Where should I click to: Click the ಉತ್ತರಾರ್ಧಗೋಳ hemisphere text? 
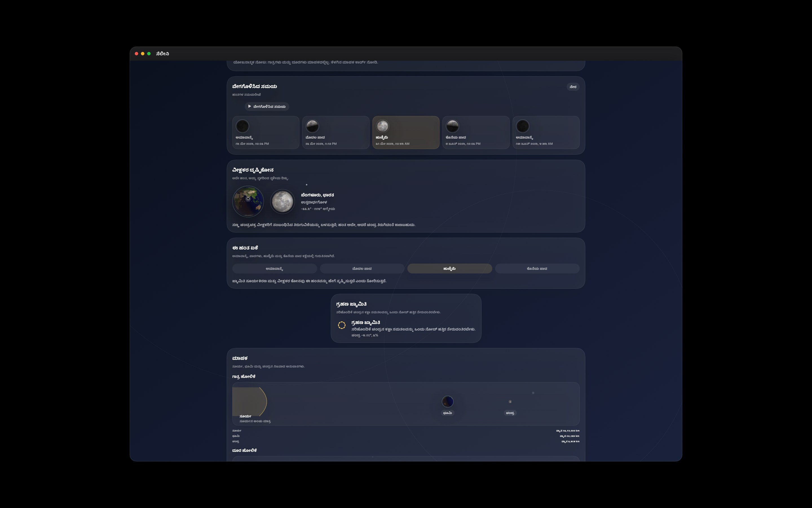[x=314, y=202]
